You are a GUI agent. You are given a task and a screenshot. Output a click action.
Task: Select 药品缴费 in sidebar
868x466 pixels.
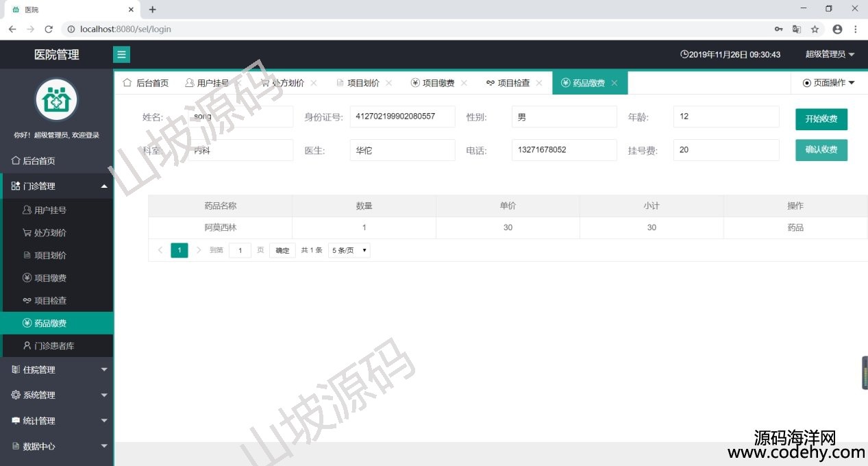(x=57, y=323)
